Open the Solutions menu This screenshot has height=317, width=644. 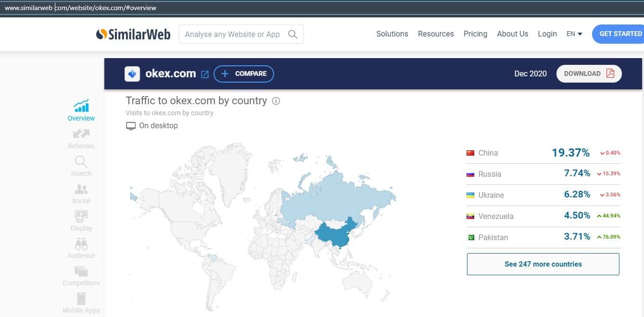click(392, 34)
